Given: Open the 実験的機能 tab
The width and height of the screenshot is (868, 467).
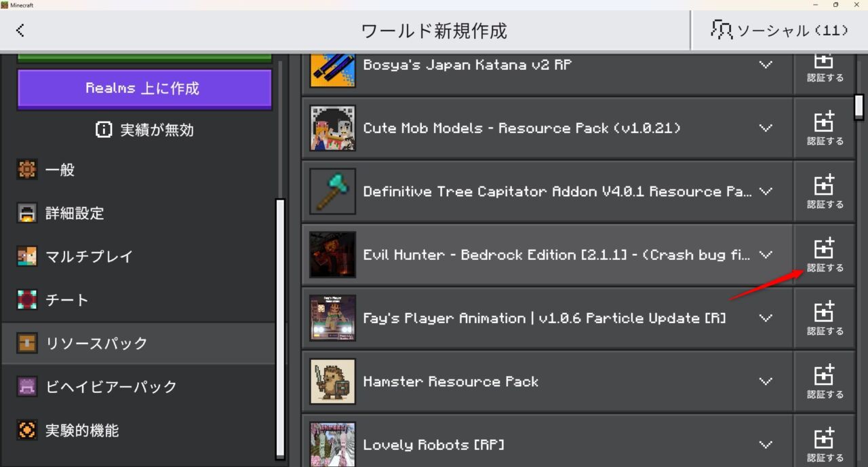Looking at the screenshot, I should (138, 430).
